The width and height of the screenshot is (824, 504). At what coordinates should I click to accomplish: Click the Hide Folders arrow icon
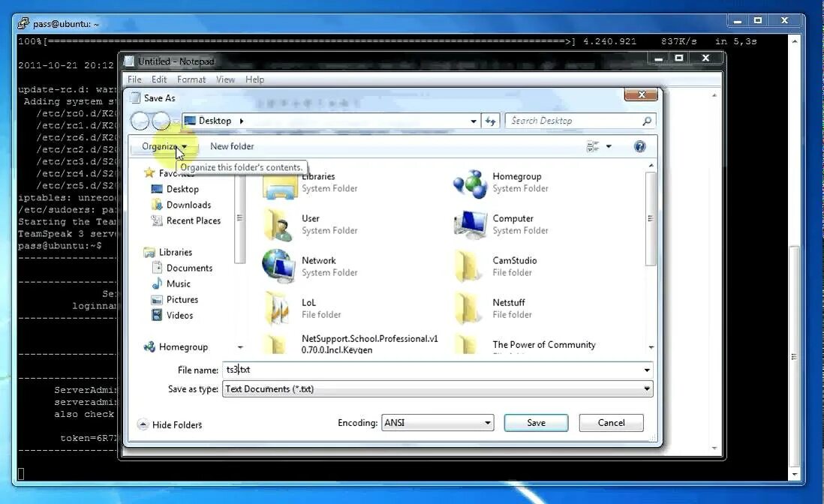(x=143, y=424)
